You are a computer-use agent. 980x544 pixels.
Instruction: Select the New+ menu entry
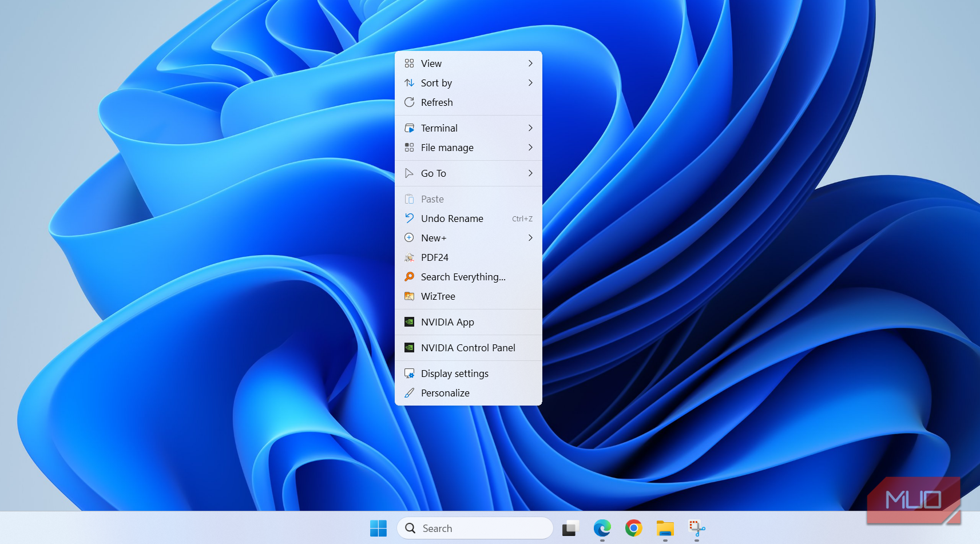pyautogui.click(x=469, y=238)
